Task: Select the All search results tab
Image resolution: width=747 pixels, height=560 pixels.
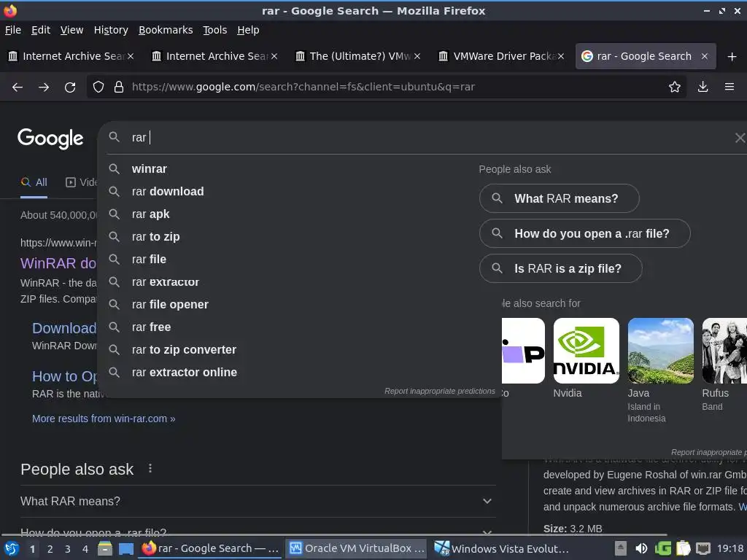Action: point(34,182)
